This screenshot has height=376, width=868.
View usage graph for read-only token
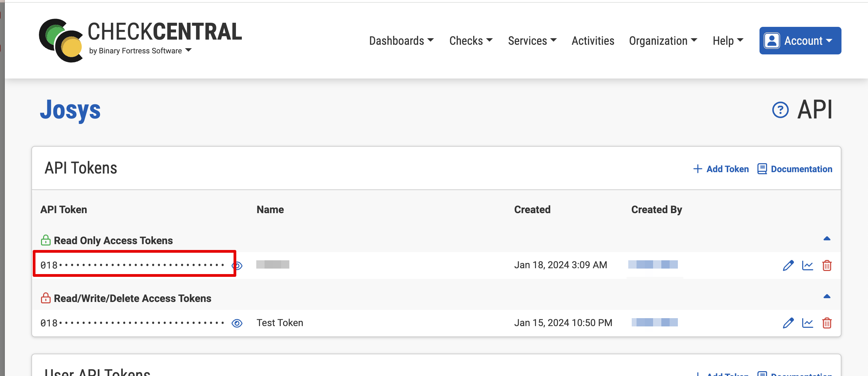click(x=807, y=265)
